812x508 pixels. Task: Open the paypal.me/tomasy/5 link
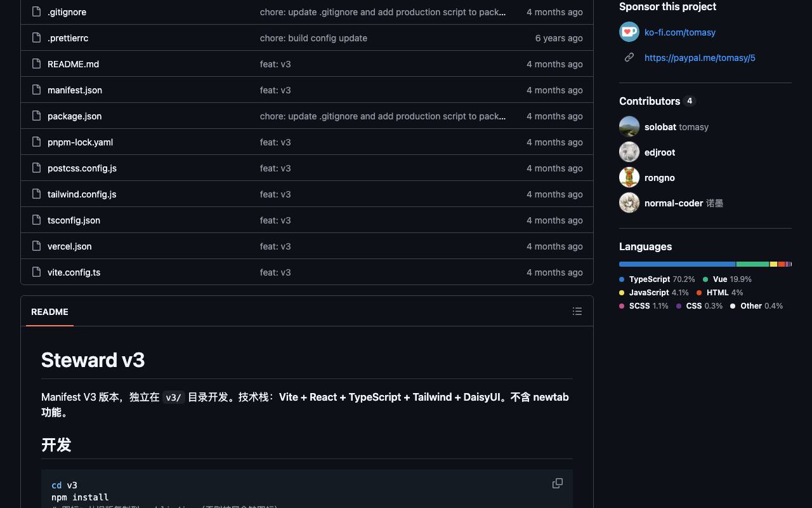point(700,58)
